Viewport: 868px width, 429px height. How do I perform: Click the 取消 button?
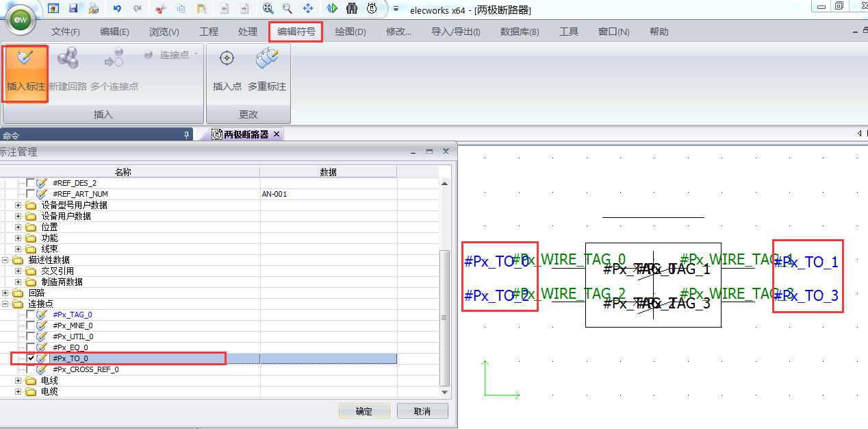pyautogui.click(x=422, y=411)
